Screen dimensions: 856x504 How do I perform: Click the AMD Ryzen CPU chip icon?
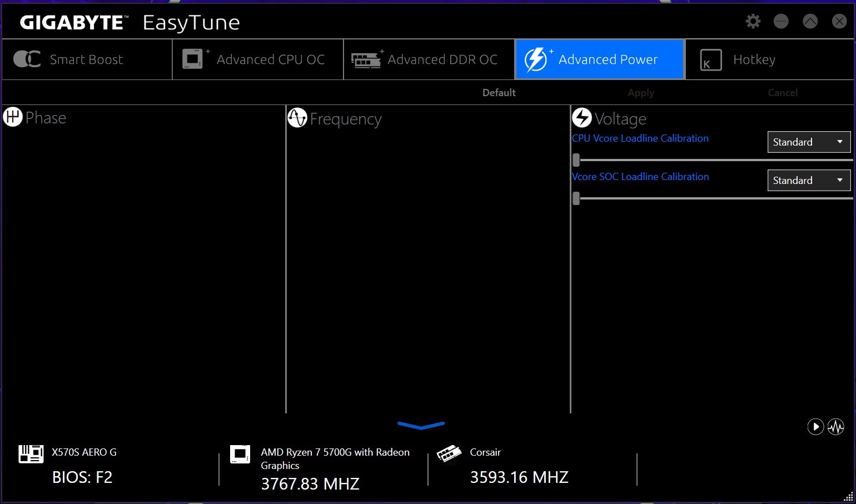240,454
